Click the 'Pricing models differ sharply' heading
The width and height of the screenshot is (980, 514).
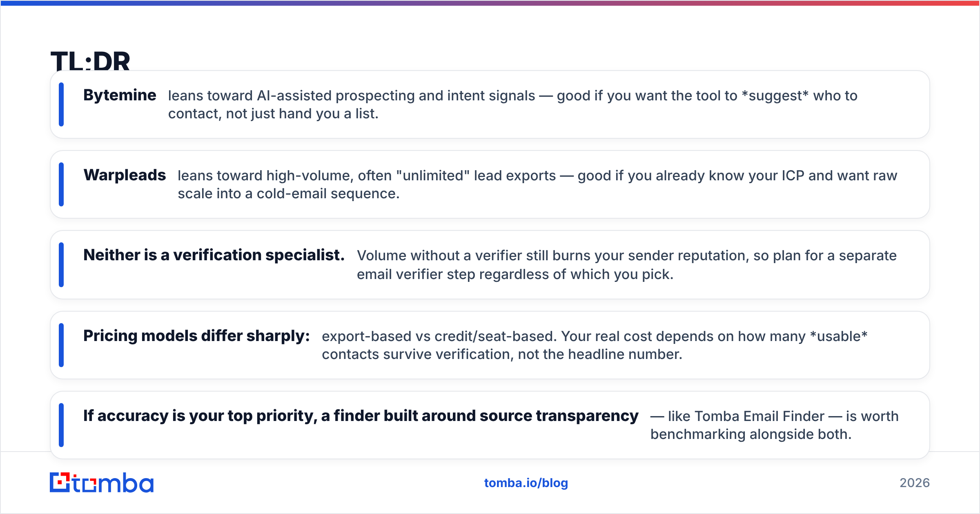pyautogui.click(x=196, y=336)
